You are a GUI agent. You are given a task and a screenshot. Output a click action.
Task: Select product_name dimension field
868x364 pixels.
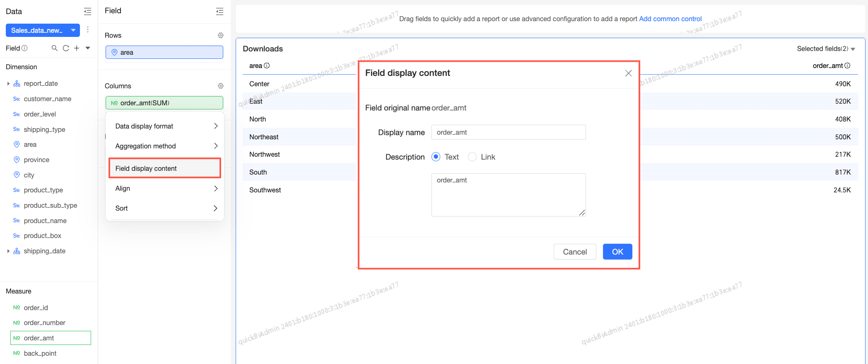45,221
